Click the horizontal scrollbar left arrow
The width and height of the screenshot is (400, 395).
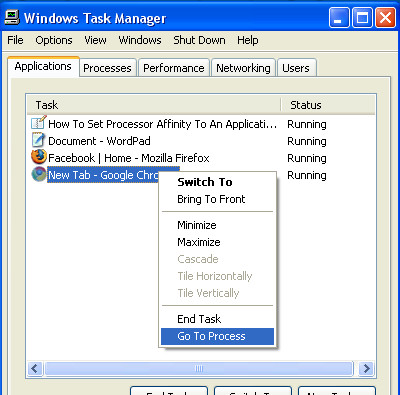35,368
